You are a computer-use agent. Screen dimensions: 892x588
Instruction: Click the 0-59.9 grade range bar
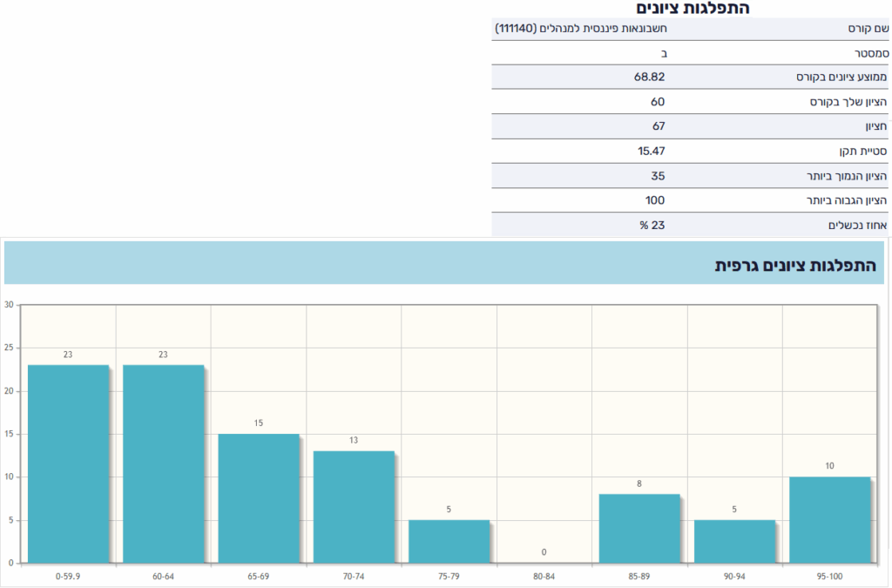pyautogui.click(x=68, y=463)
